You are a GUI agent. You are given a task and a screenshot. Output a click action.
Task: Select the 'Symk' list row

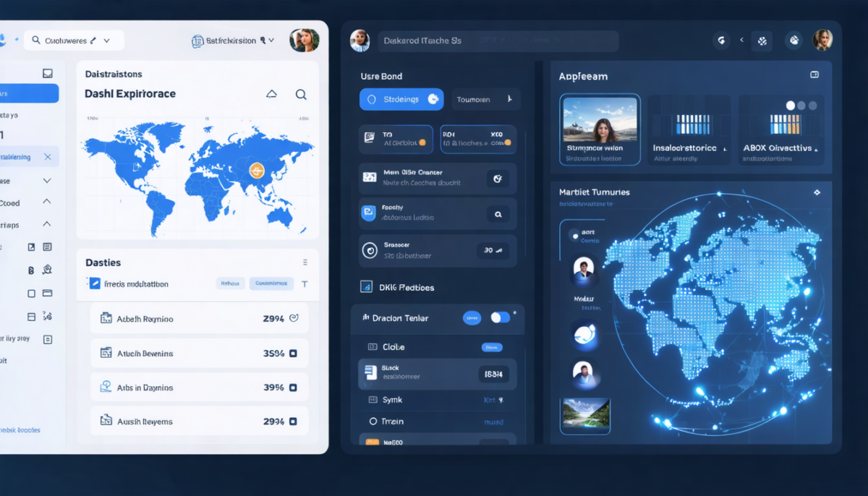[x=438, y=400]
